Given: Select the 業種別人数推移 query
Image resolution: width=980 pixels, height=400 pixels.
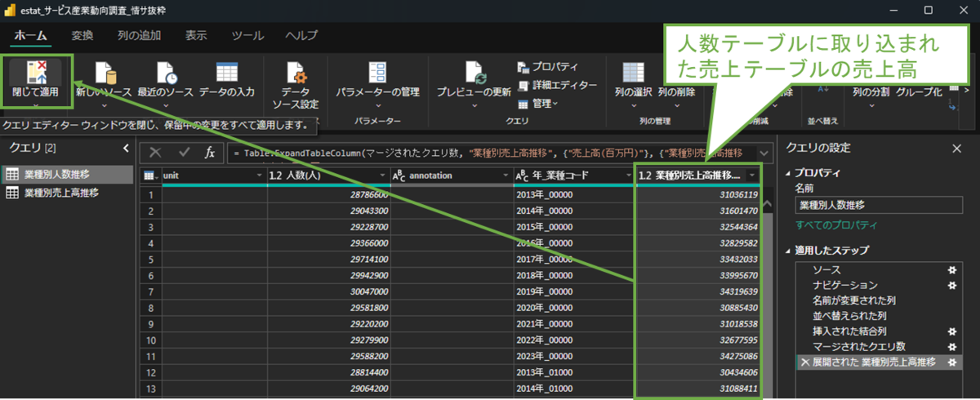Looking at the screenshot, I should tap(66, 174).
